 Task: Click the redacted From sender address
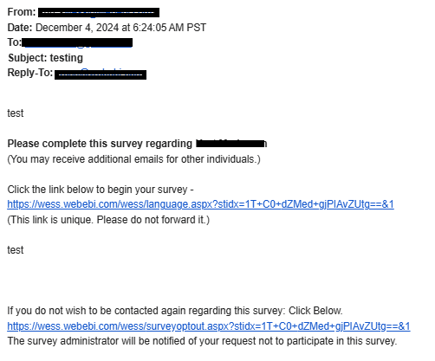coord(99,13)
